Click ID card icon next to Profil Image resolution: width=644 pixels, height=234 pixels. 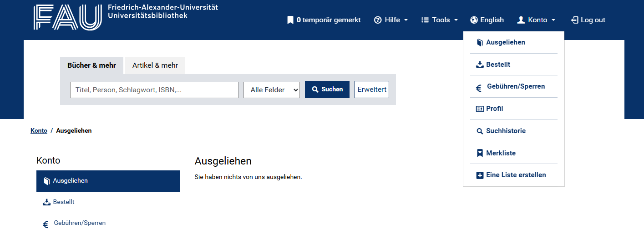click(480, 109)
